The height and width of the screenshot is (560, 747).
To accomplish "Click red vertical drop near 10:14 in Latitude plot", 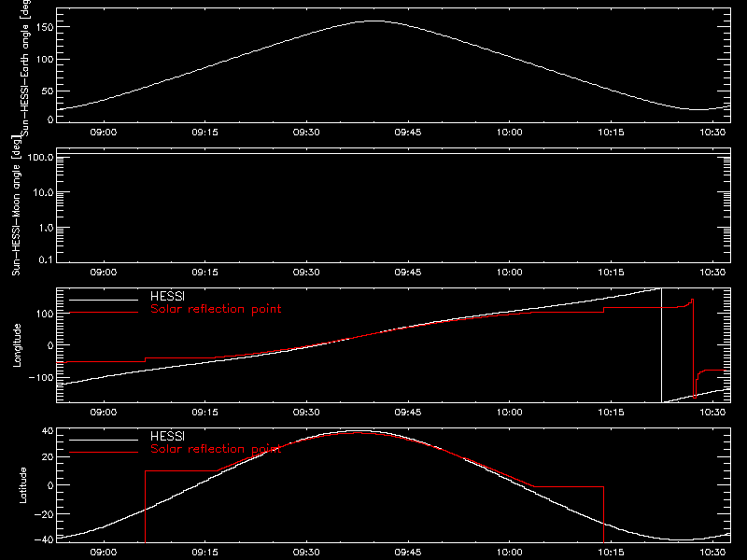I will [603, 515].
